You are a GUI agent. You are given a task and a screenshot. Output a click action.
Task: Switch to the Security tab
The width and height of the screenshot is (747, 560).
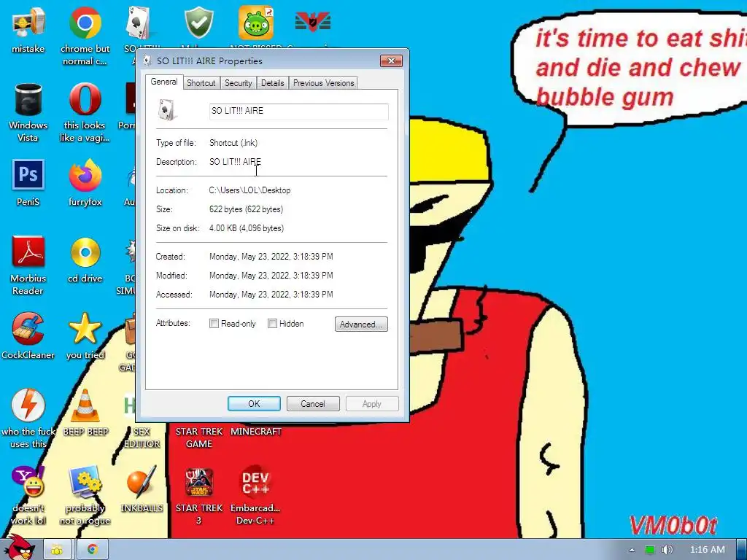(x=238, y=83)
